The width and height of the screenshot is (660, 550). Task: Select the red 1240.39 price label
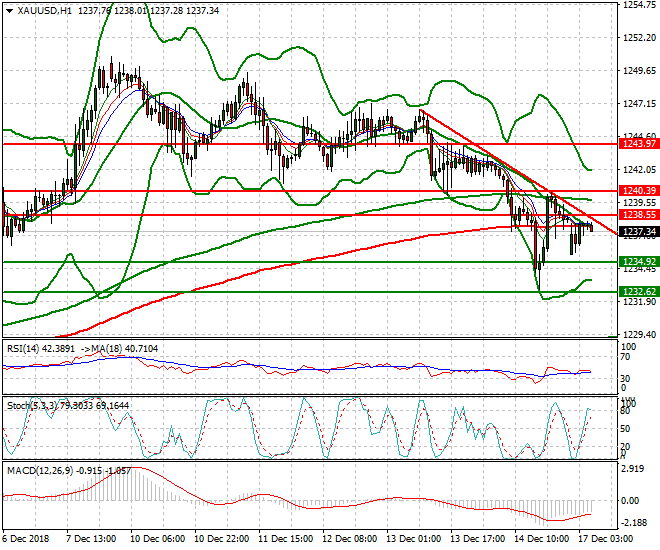tap(637, 190)
